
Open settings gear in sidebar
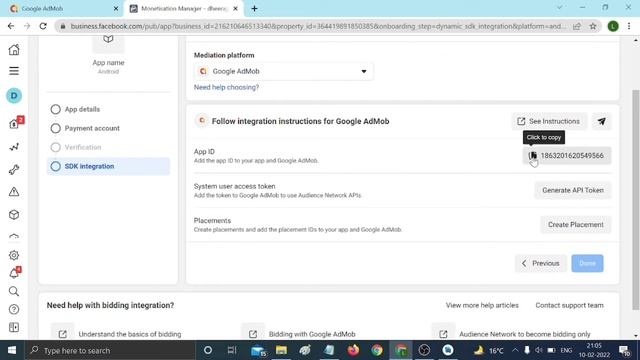point(14,255)
